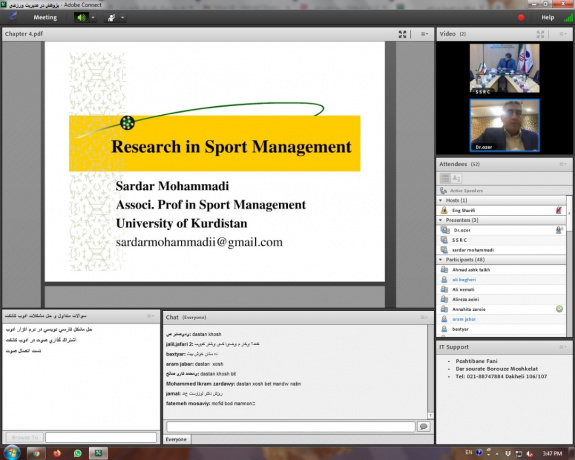Open the IT Support pod options menu
Screen dimensions: 575x460
click(563, 347)
